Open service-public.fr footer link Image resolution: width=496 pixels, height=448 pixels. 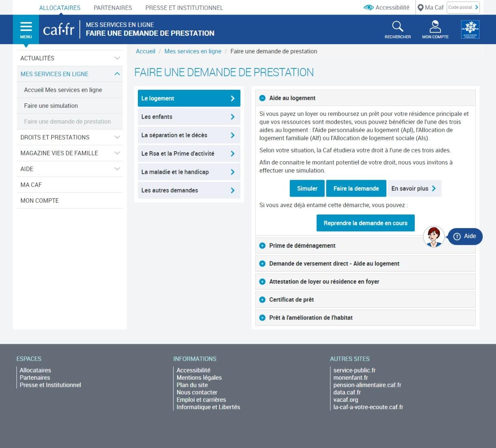(x=355, y=370)
